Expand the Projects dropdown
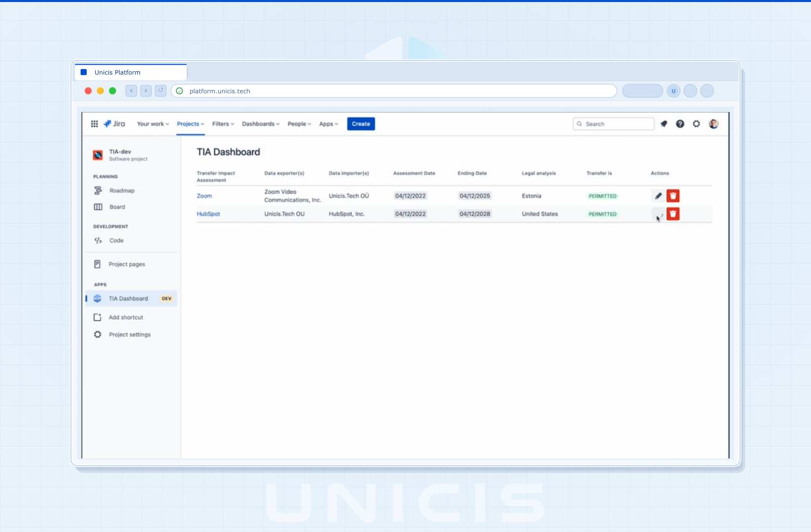This screenshot has width=811, height=532. tap(191, 124)
